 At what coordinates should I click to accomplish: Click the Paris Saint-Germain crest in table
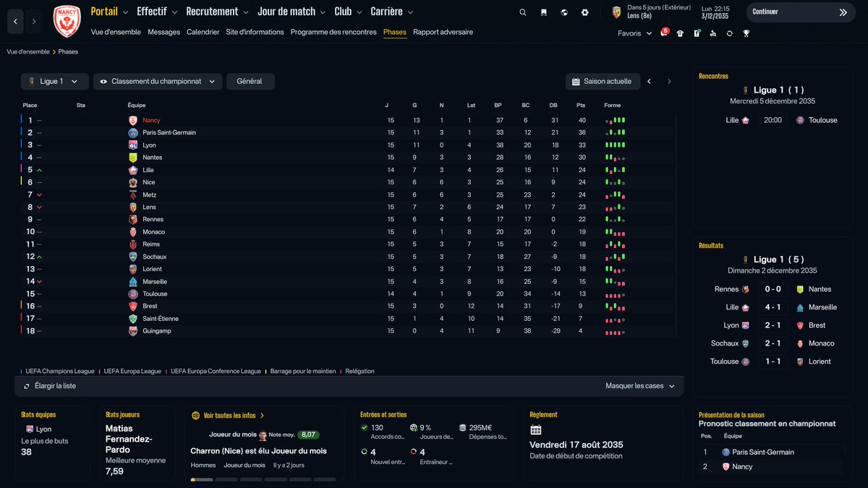tap(133, 133)
